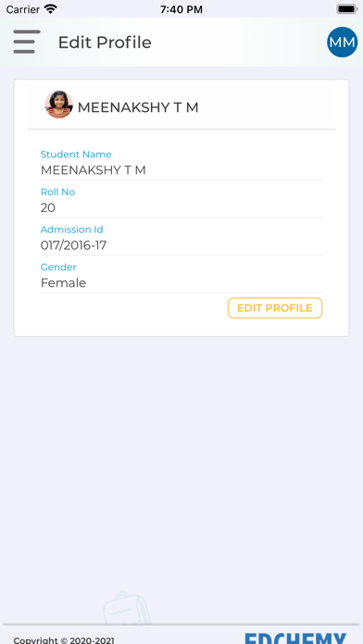363x644 pixels.
Task: Select the Gender field showing Female
Action: (181, 283)
